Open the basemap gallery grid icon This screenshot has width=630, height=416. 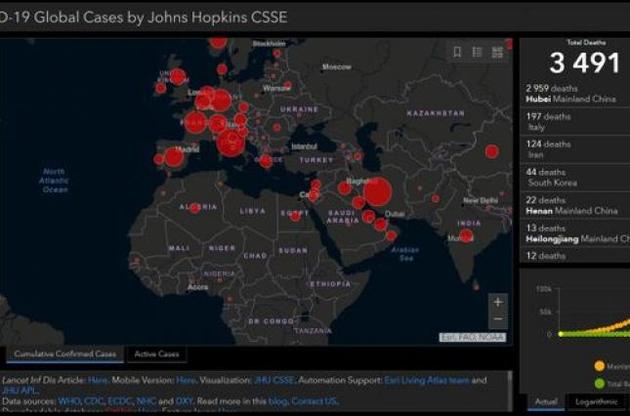[498, 52]
